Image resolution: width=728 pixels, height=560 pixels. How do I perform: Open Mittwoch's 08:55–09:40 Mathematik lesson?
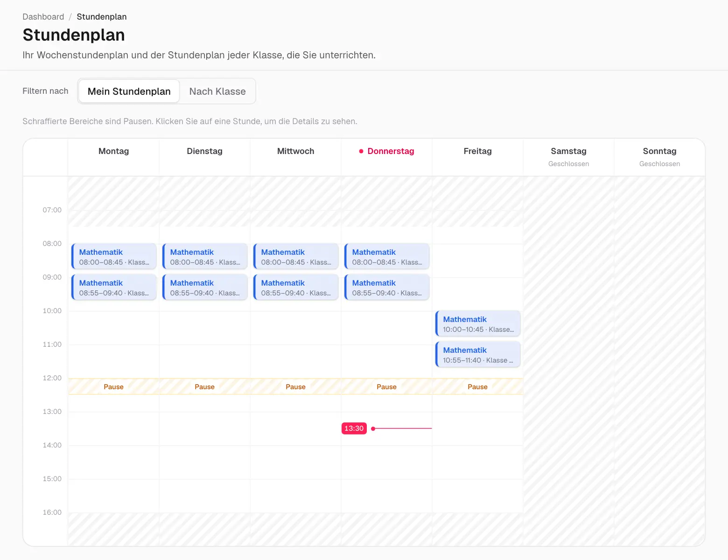(x=296, y=287)
